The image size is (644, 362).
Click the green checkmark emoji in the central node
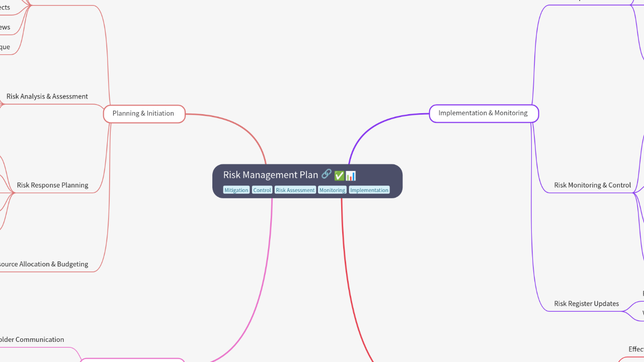[x=339, y=175]
